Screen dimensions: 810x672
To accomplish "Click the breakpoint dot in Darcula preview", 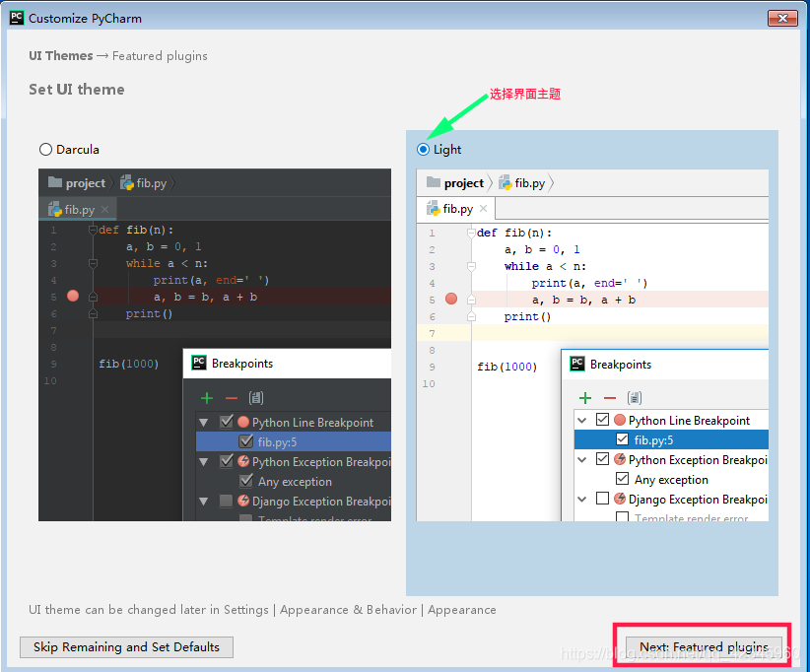I will (73, 296).
